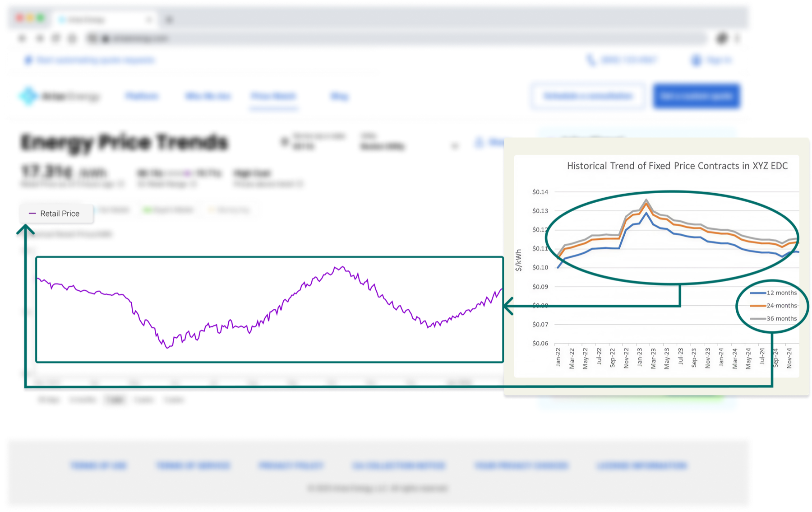
Task: Click the Sign In user icon
Action: (x=696, y=60)
